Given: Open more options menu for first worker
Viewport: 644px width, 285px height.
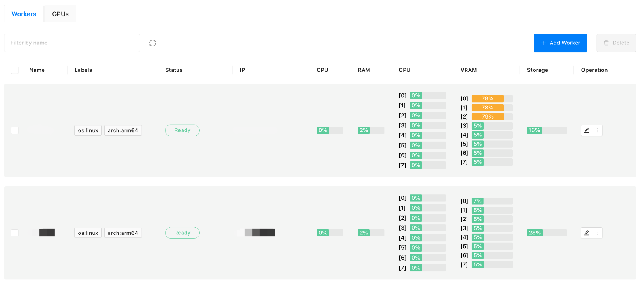Looking at the screenshot, I should [597, 130].
